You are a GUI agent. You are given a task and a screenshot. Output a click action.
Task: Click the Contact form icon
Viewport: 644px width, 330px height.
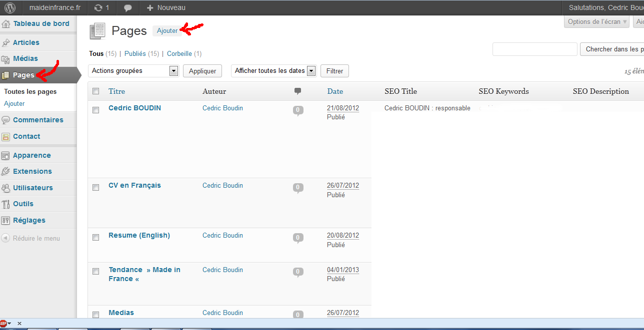pos(5,137)
